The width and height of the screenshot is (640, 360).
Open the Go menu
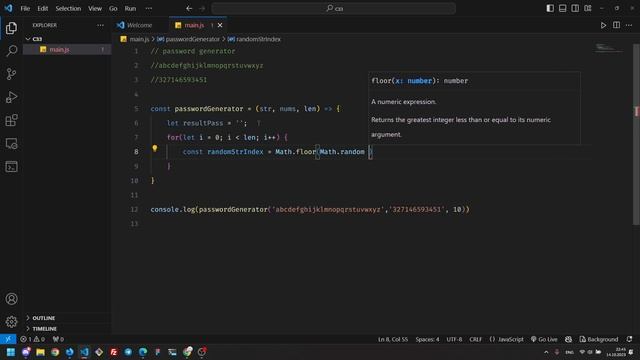coord(113,8)
